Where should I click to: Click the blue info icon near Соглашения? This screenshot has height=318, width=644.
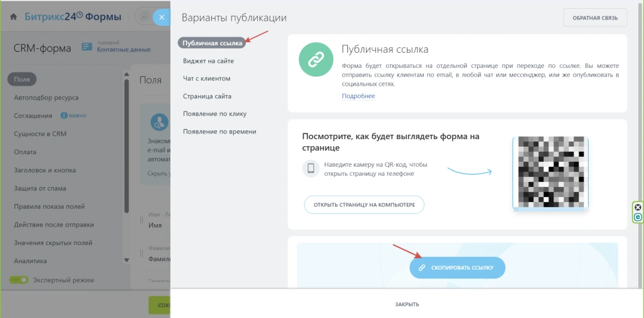pyautogui.click(x=64, y=116)
